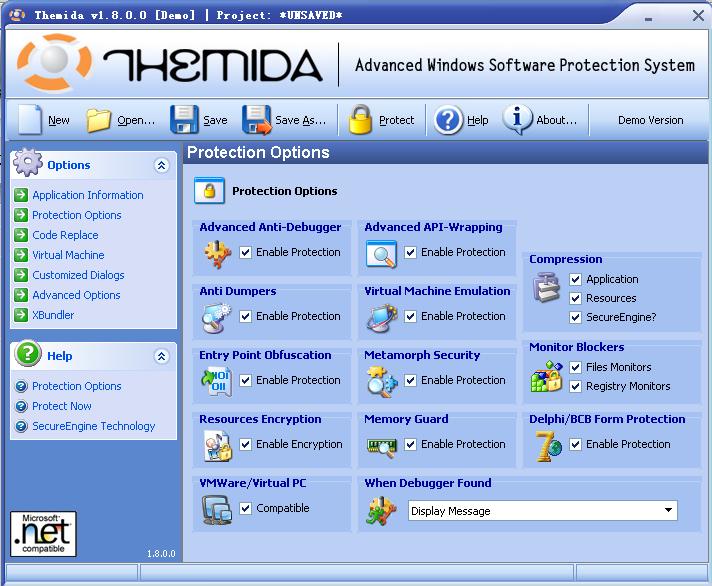Viewport: 712px width, 586px height.
Task: Select Protection Options in the Options list
Action: click(77, 215)
